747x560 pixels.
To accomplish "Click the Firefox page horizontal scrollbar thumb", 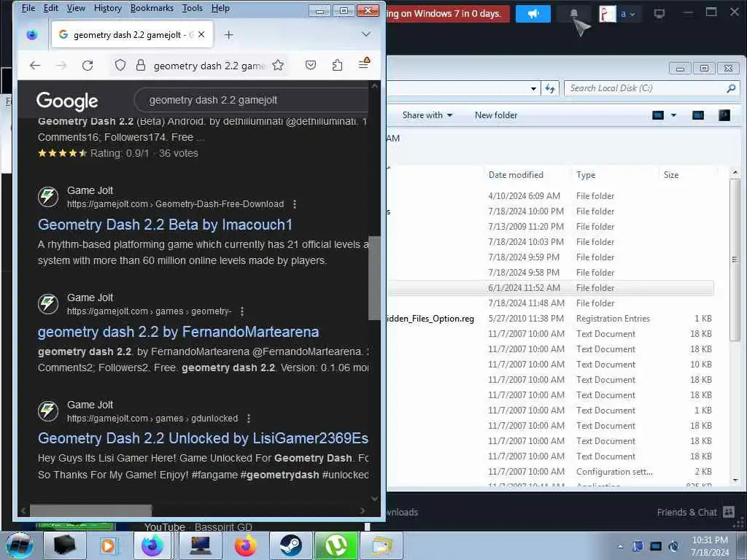I will click(x=90, y=510).
